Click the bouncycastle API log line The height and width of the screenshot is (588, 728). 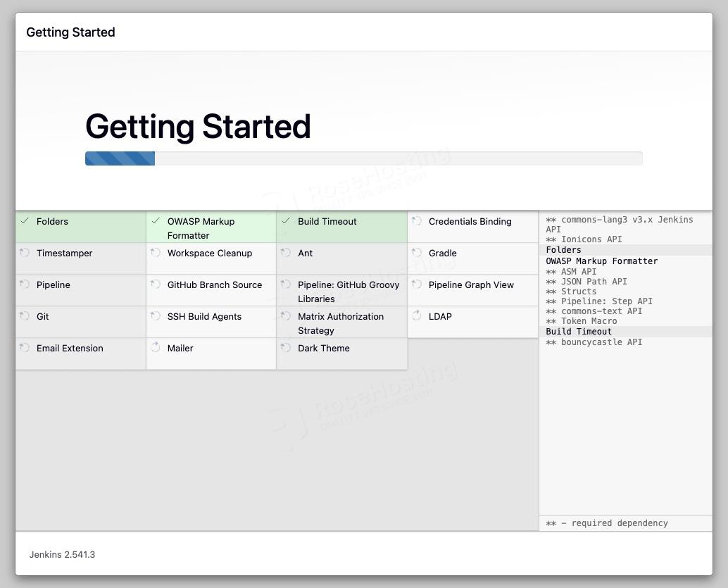(594, 342)
